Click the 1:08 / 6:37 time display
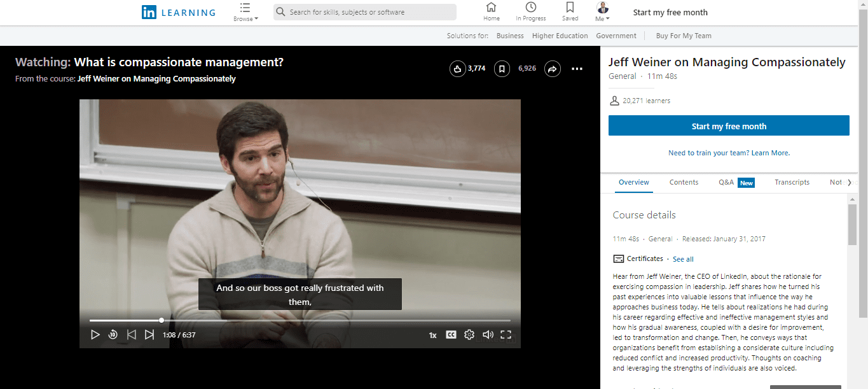The width and height of the screenshot is (868, 389). (179, 335)
